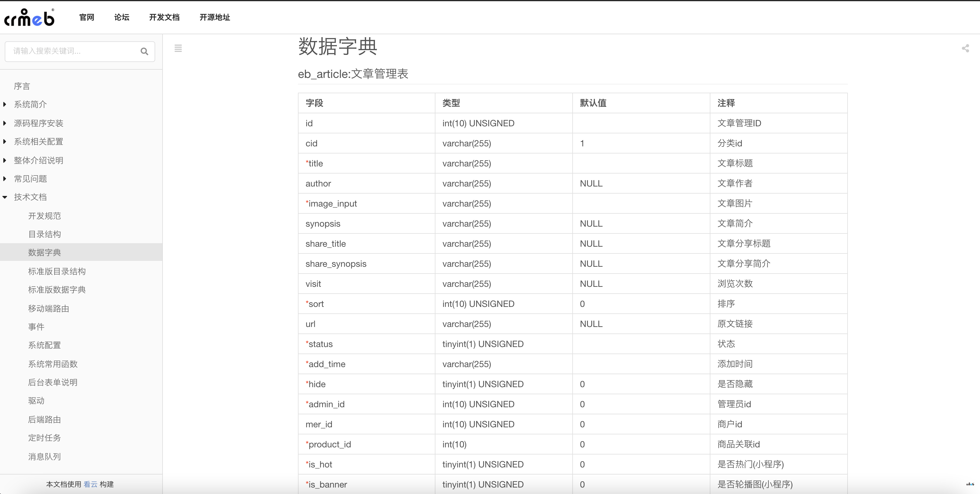The image size is (980, 494).
Task: Expand the 常见问题 arrow
Action: (5, 179)
